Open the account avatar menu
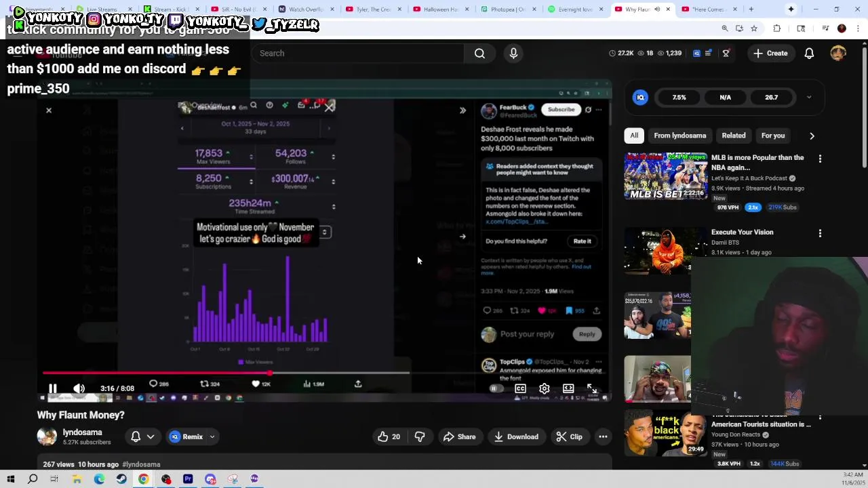 [838, 54]
